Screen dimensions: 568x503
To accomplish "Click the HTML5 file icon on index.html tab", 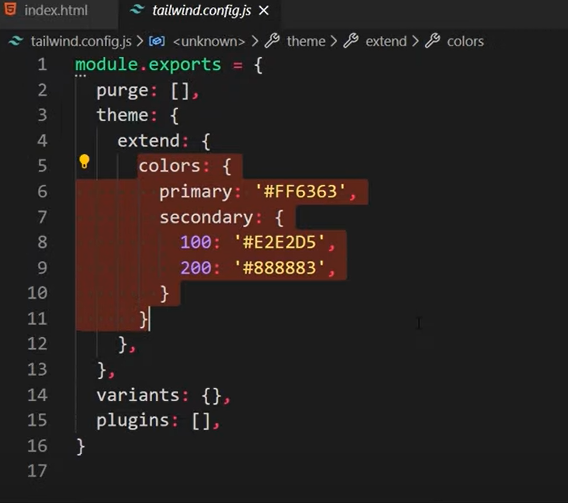I will tap(10, 9).
